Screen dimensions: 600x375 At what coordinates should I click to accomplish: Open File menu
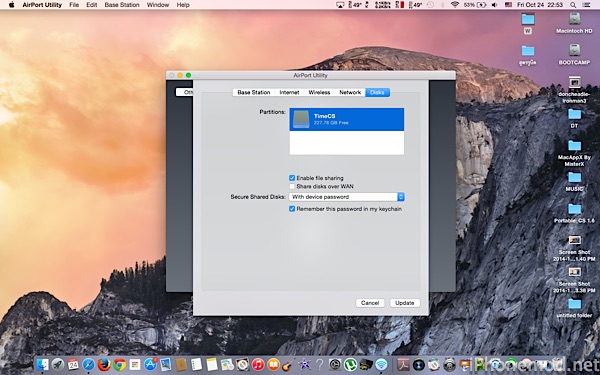pyautogui.click(x=74, y=5)
